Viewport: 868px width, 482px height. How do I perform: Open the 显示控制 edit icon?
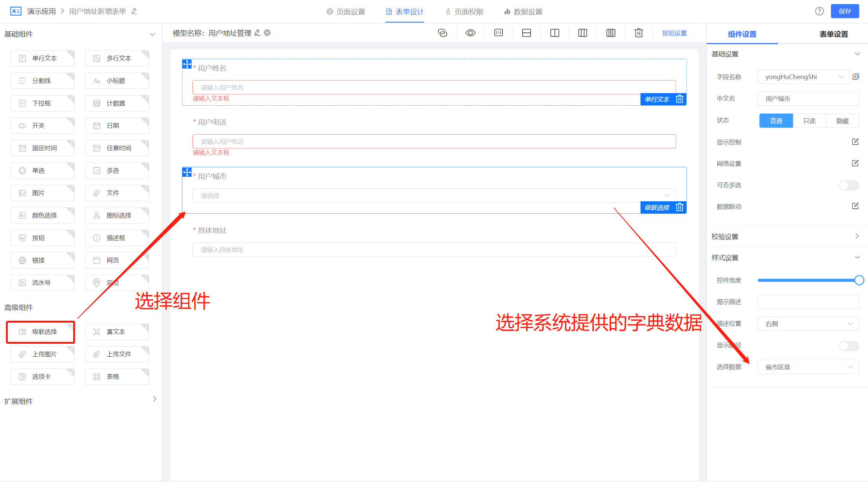tap(855, 142)
